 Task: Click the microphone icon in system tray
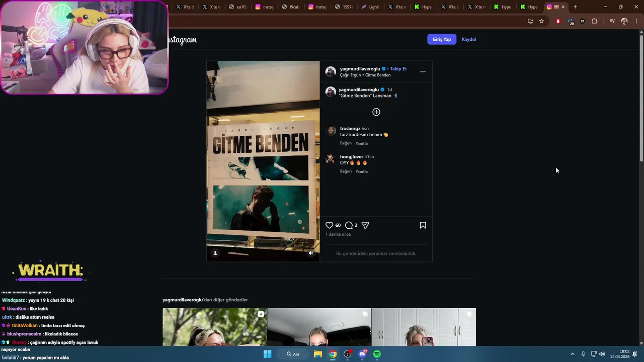(583, 354)
